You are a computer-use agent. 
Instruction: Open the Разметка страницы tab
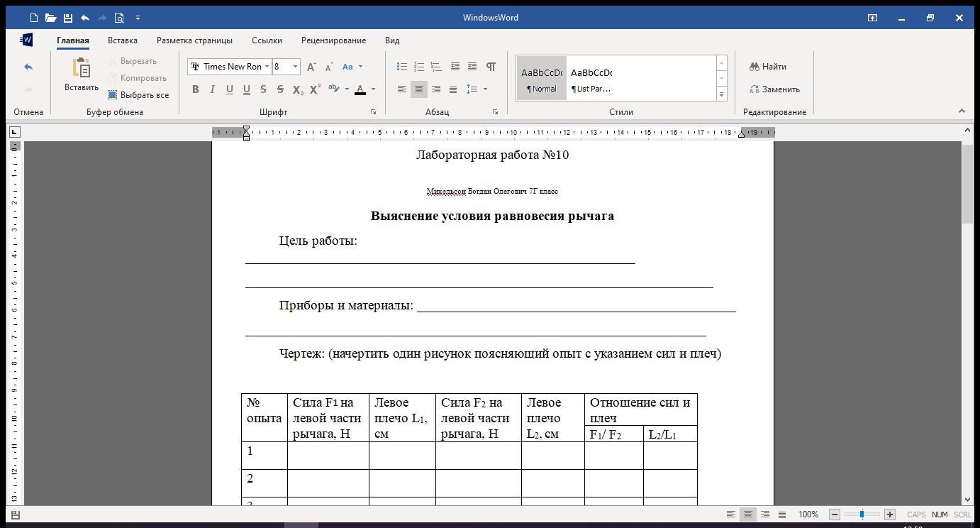pos(194,40)
